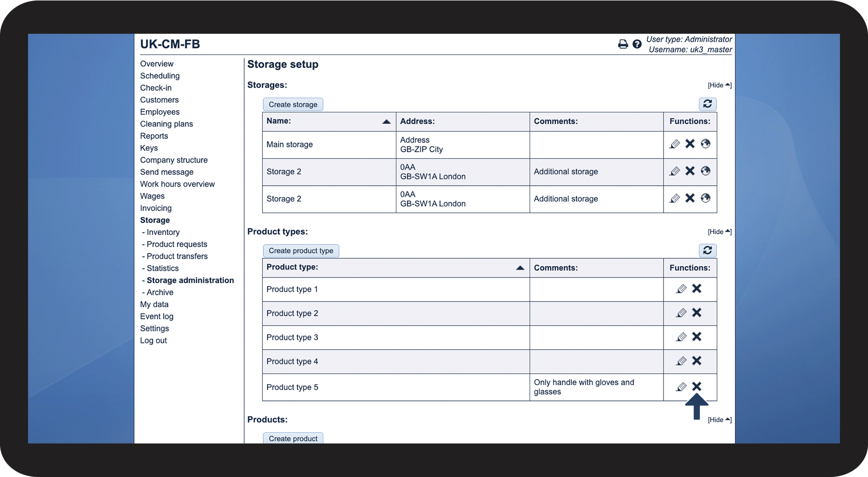Click the Create storage button
The image size is (868, 477).
point(293,104)
